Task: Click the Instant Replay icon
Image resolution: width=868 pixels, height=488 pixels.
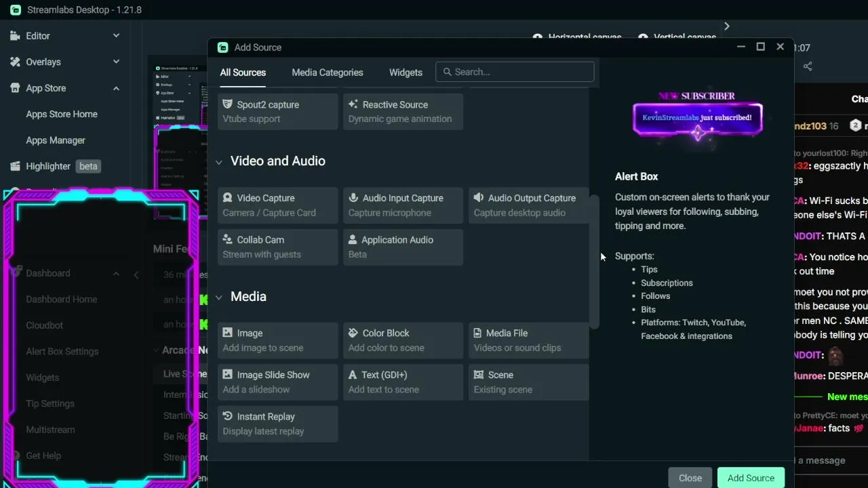Action: pos(228,416)
